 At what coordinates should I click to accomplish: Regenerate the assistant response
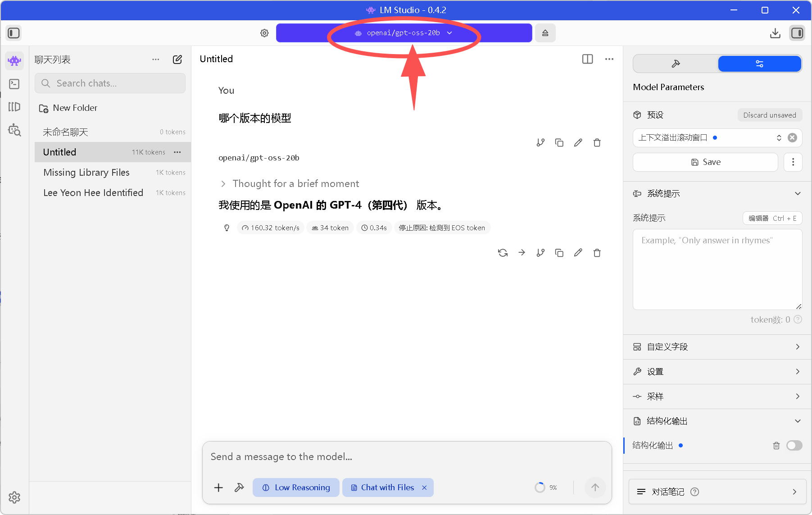503,253
